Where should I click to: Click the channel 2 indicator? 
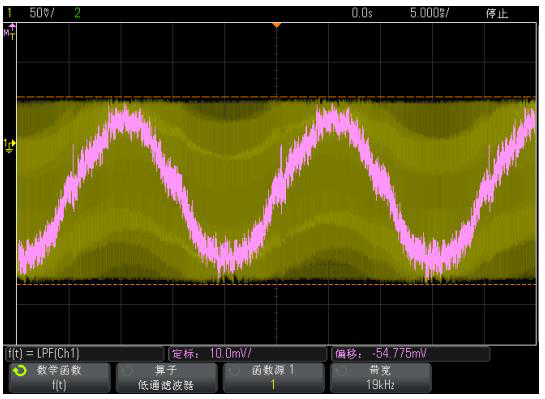[77, 13]
